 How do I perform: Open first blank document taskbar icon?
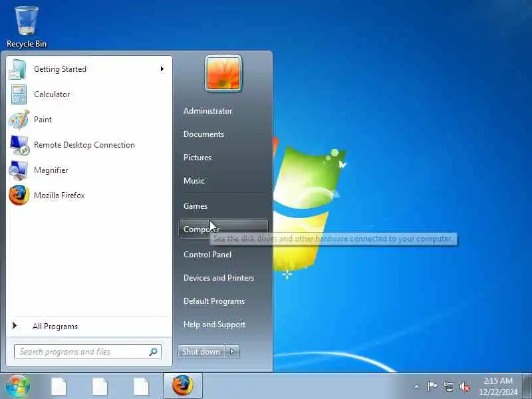pos(59,386)
